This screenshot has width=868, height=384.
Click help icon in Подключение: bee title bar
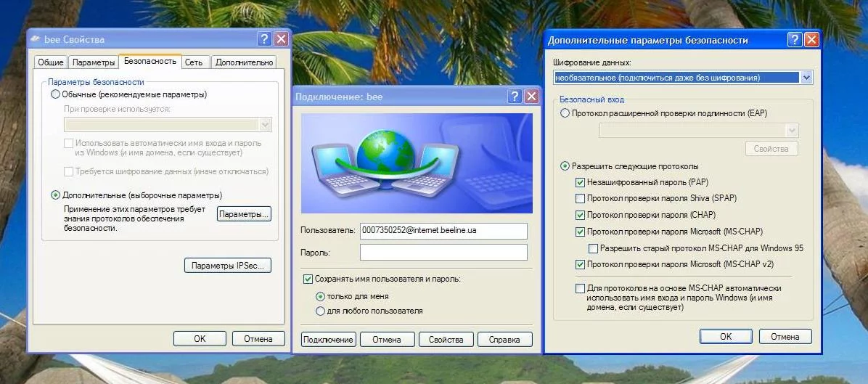coord(515,97)
